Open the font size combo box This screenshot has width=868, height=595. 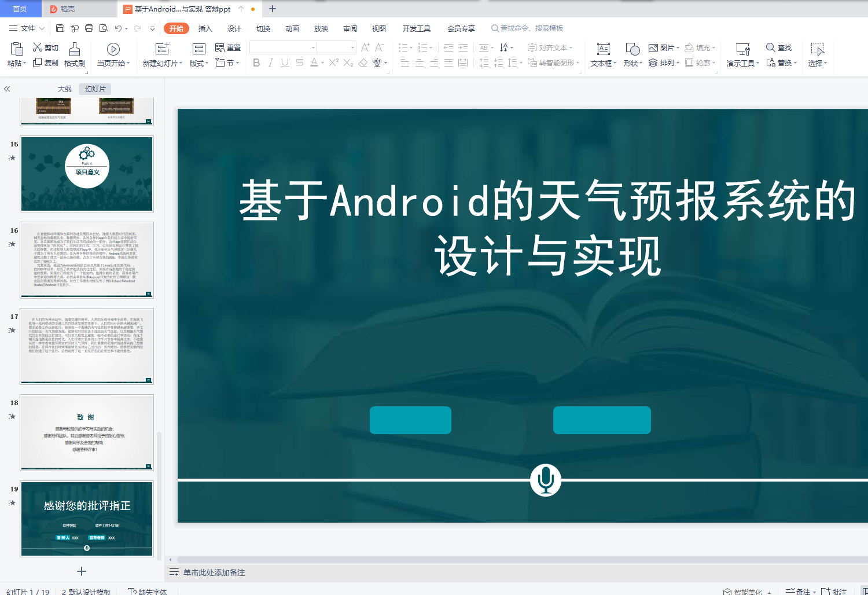coord(336,47)
